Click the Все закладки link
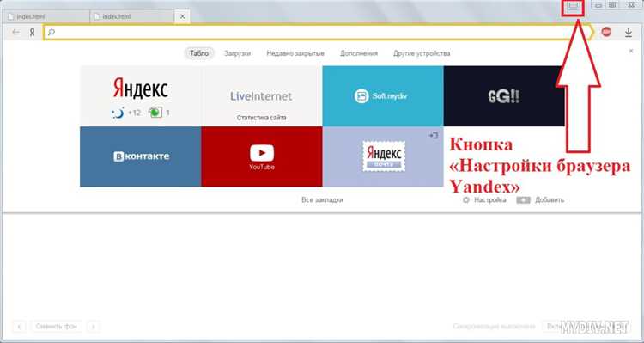644x343 pixels. coord(322,200)
